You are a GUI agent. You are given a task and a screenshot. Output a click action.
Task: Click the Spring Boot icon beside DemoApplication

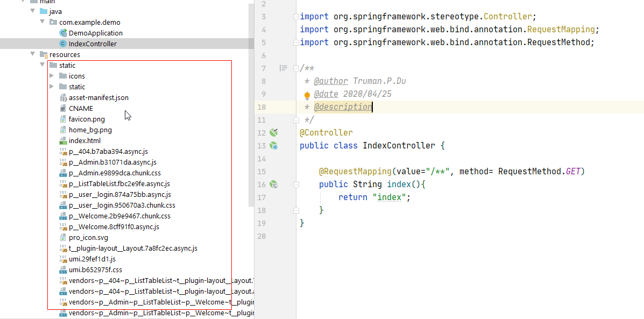[62, 33]
